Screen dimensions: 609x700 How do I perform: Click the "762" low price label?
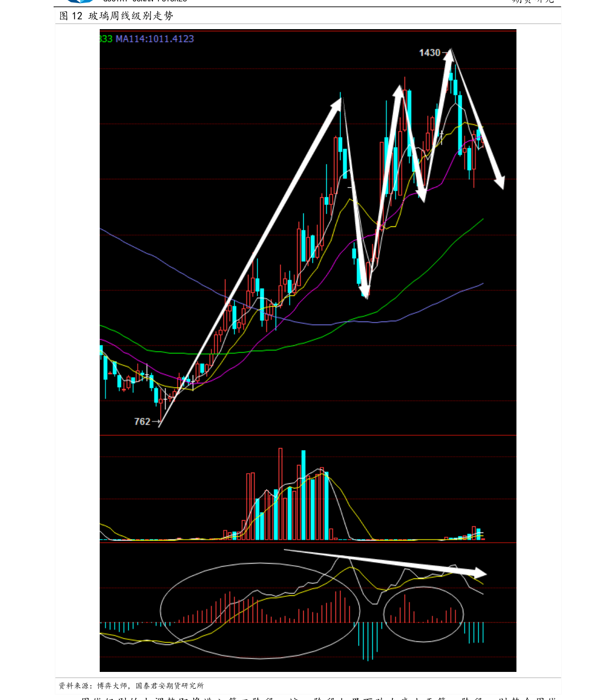coord(142,422)
